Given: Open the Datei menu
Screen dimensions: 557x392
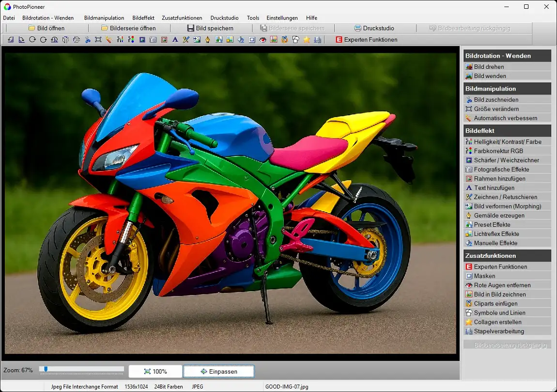Looking at the screenshot, I should pyautogui.click(x=9, y=18).
